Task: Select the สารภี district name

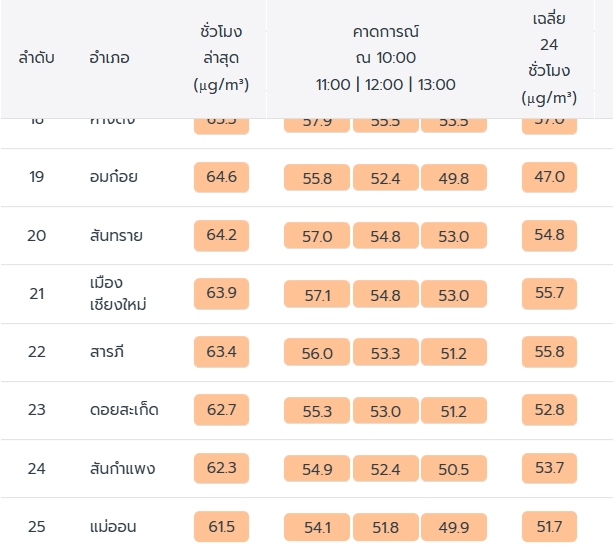Action: click(107, 352)
